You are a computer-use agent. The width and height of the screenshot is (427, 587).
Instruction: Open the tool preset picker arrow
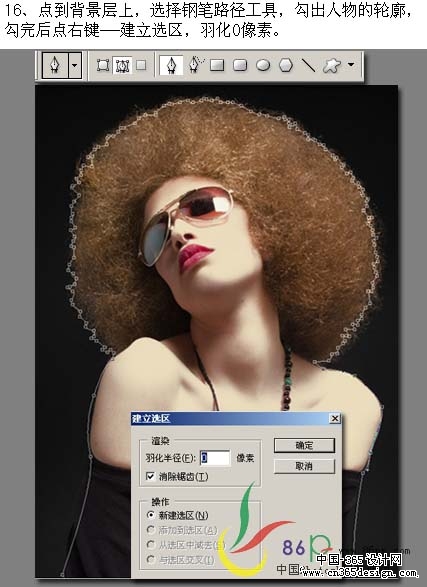(x=75, y=65)
